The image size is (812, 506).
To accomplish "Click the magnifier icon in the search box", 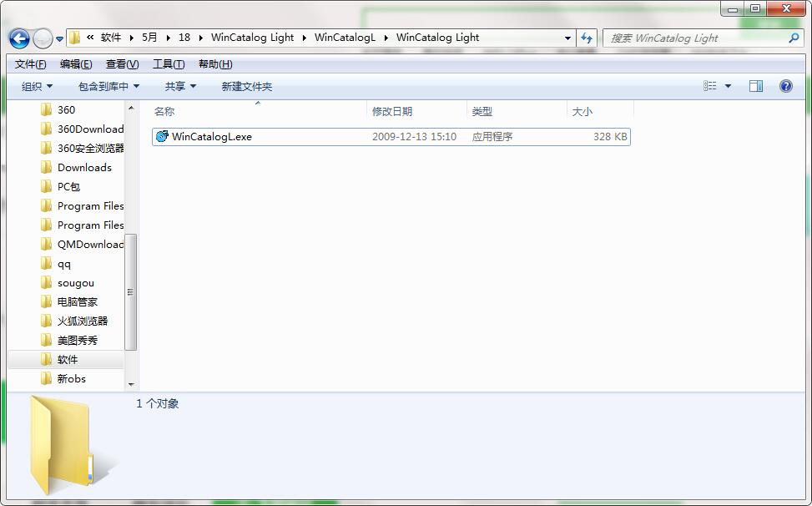I will click(794, 38).
